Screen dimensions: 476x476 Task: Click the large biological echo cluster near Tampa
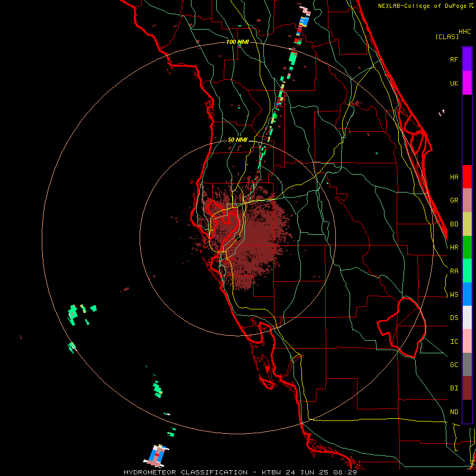point(246,234)
